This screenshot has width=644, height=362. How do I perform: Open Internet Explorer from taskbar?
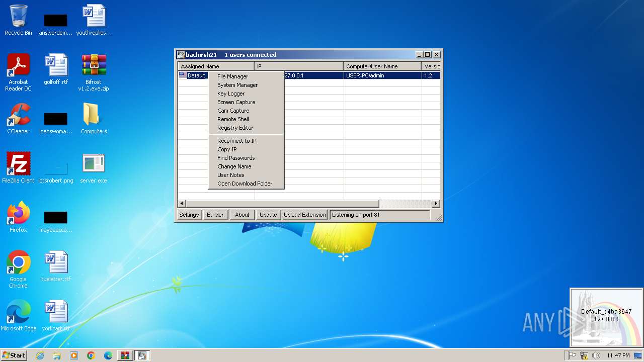tap(40, 355)
